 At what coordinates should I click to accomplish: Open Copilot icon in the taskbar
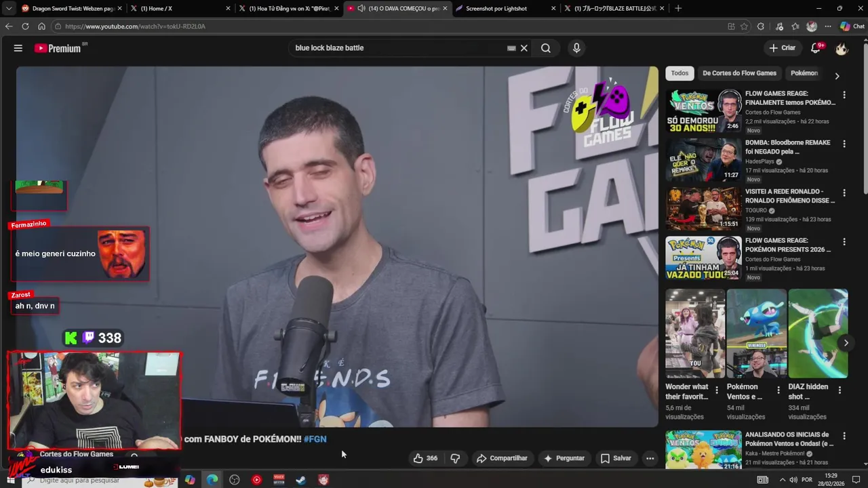(190, 480)
